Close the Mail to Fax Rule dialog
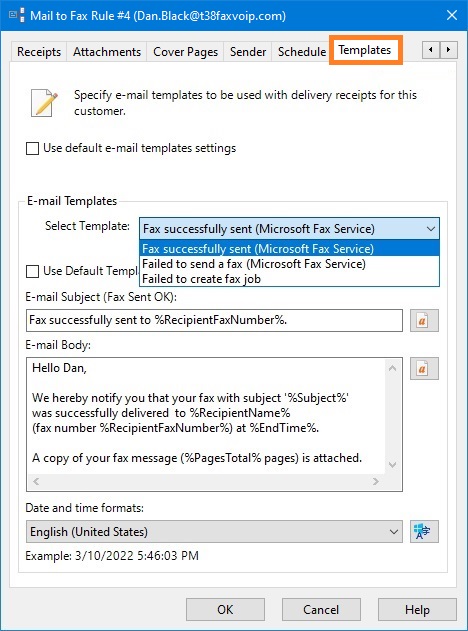This screenshot has height=631, width=468. coord(452,16)
